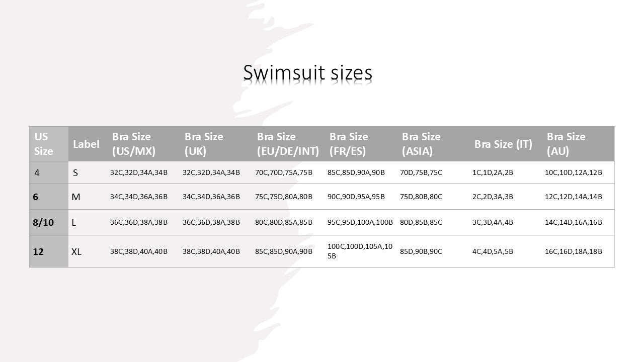The image size is (644, 362).
Task: Select the "100C,100D,105A,105B" FR/ES cell
Action: coord(360,251)
